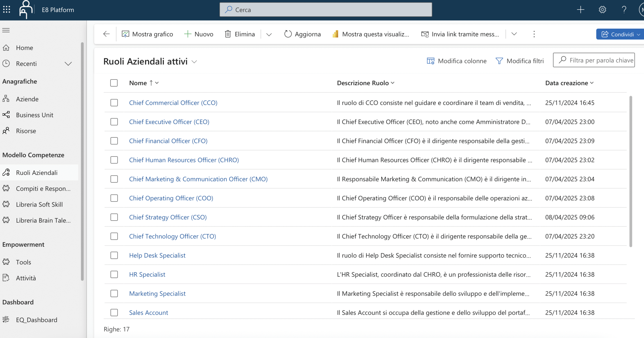The height and width of the screenshot is (338, 644).
Task: Toggle the hamburger navigation menu
Action: point(6,30)
